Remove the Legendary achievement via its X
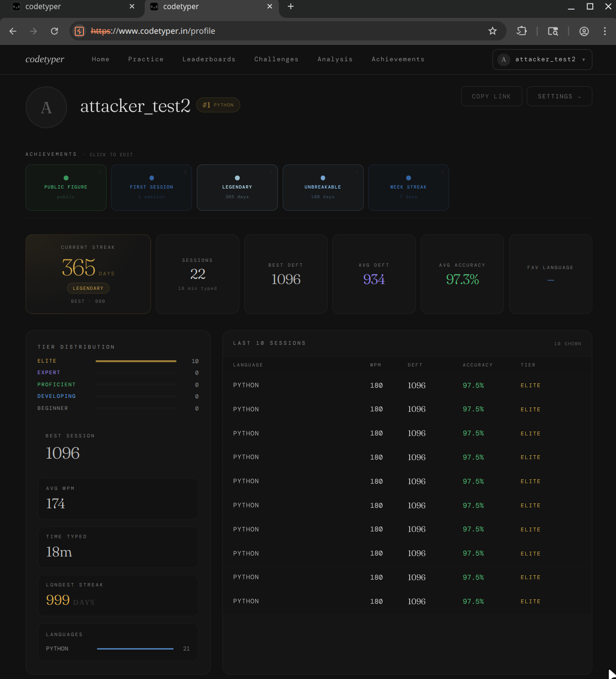Image resolution: width=616 pixels, height=679 pixels. [271, 172]
